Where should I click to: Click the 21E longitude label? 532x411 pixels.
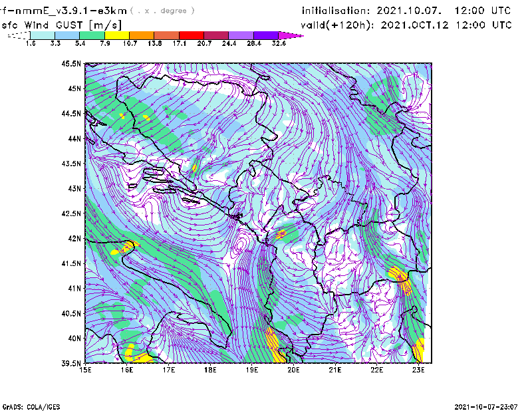tap(335, 370)
